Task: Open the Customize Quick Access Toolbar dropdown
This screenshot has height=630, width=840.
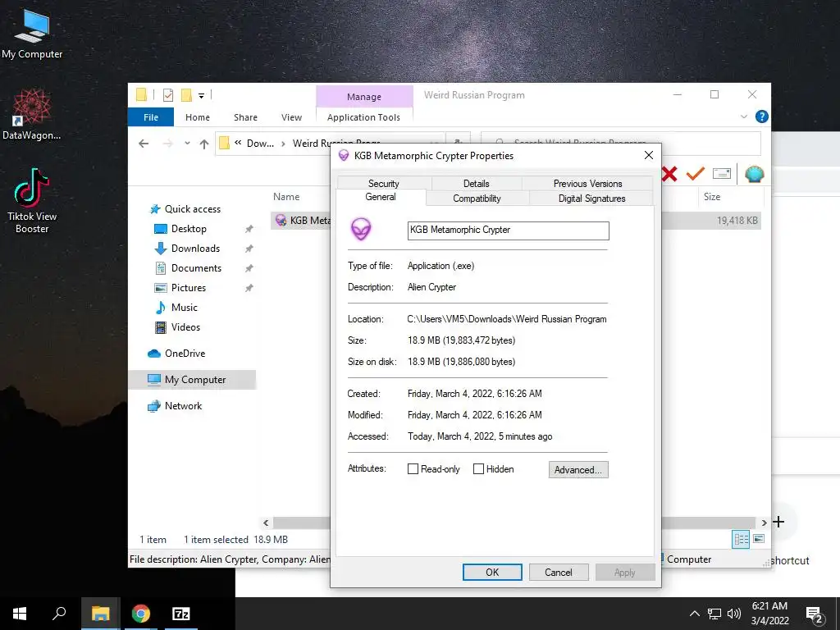Action: tap(202, 96)
